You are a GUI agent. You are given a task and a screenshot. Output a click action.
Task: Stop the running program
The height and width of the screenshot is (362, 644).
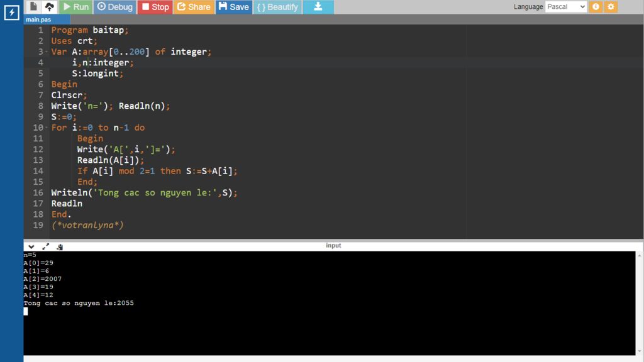pyautogui.click(x=155, y=6)
